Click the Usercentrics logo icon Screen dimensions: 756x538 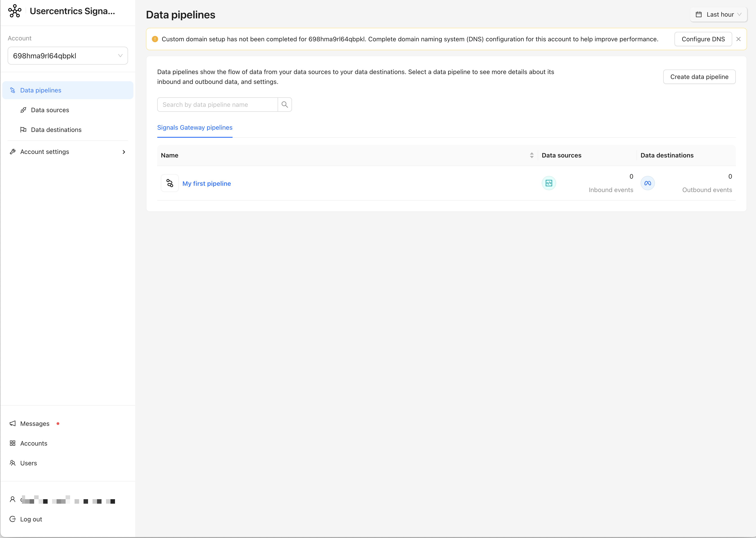(15, 11)
